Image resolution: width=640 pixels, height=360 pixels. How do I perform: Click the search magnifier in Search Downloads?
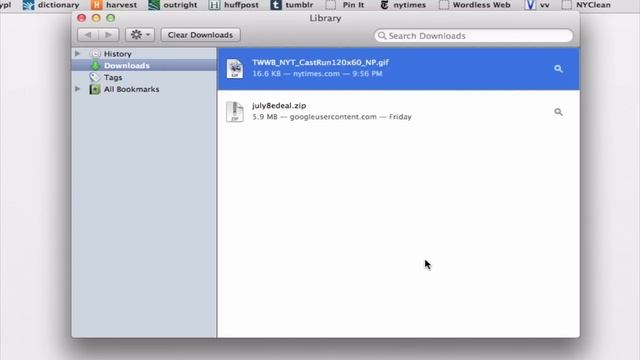tap(382, 36)
